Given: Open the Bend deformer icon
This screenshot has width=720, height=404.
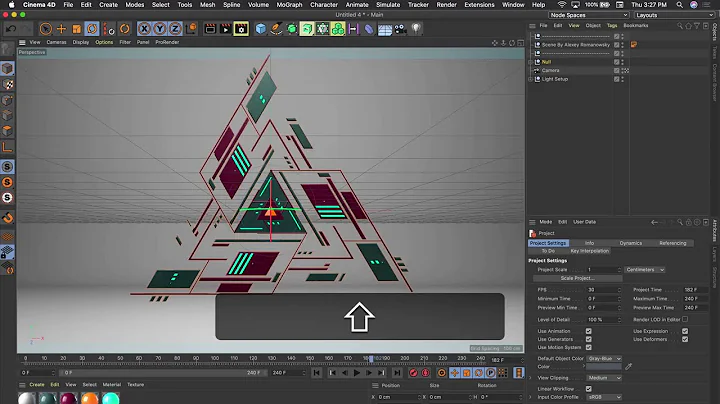Looking at the screenshot, I should (369, 29).
